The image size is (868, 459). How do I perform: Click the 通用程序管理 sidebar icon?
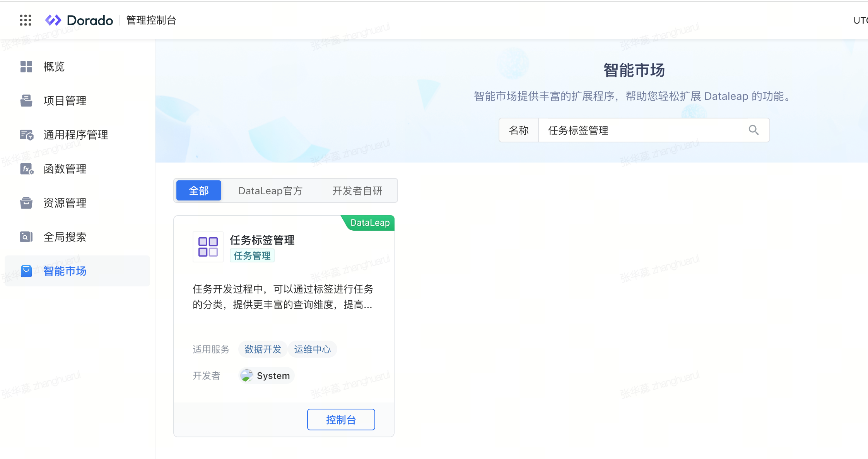pyautogui.click(x=26, y=135)
